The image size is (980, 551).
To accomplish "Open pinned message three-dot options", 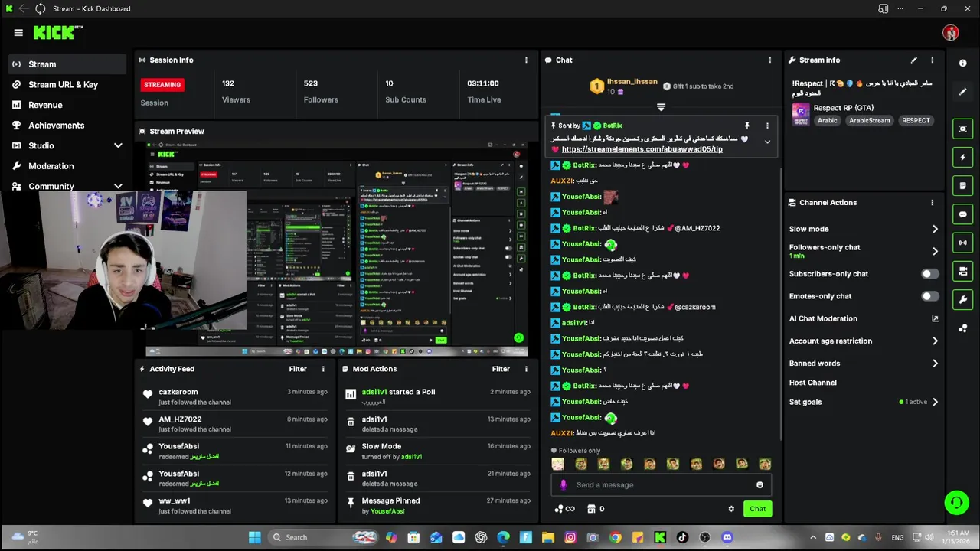I will [x=767, y=126].
